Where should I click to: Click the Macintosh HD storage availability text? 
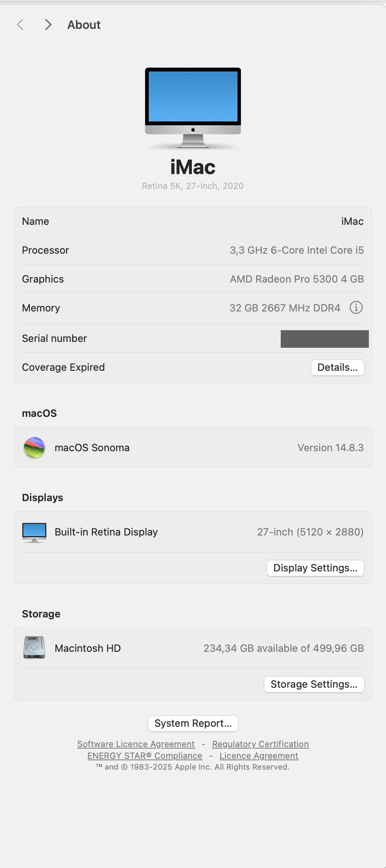pos(283,648)
